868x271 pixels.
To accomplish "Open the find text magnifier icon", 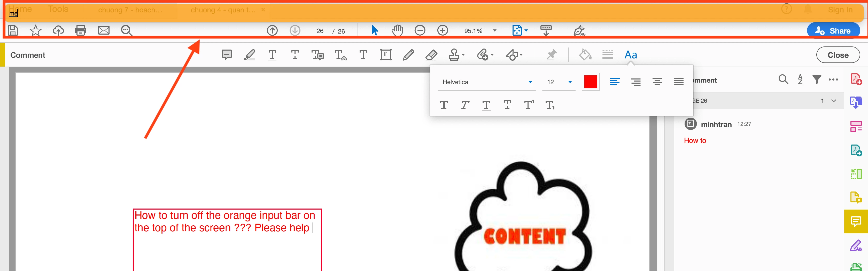I will point(126,31).
